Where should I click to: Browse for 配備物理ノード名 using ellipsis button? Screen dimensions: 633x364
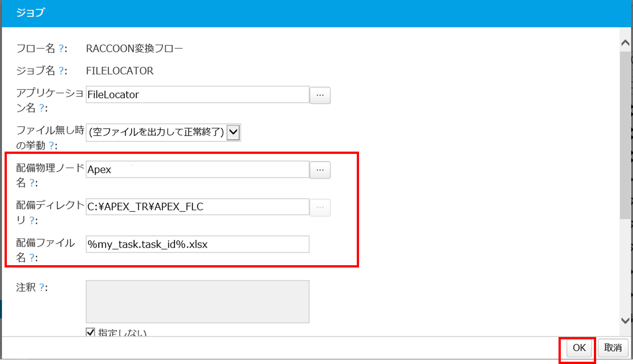[x=320, y=170]
